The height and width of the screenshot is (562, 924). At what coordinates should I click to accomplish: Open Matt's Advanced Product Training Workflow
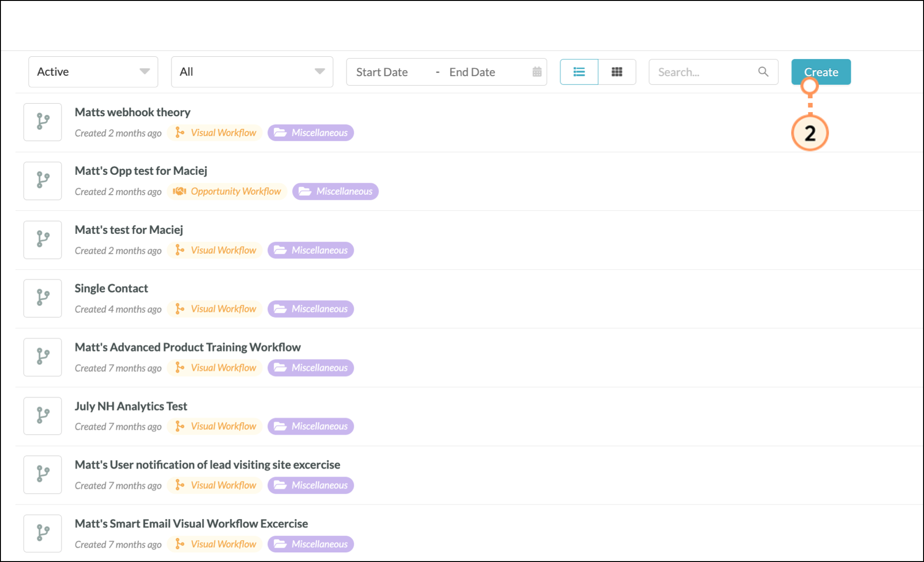(x=188, y=347)
